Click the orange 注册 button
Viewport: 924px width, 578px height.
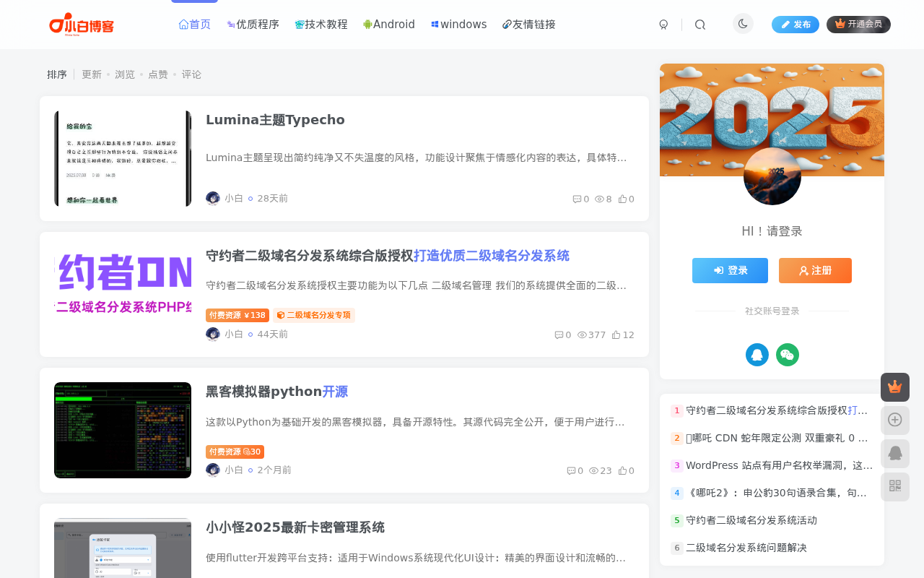point(815,270)
